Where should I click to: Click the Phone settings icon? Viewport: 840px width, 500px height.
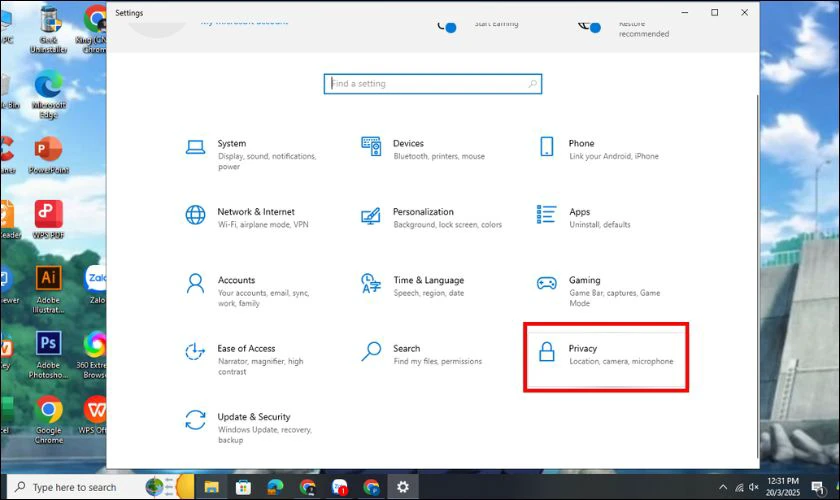tap(546, 147)
